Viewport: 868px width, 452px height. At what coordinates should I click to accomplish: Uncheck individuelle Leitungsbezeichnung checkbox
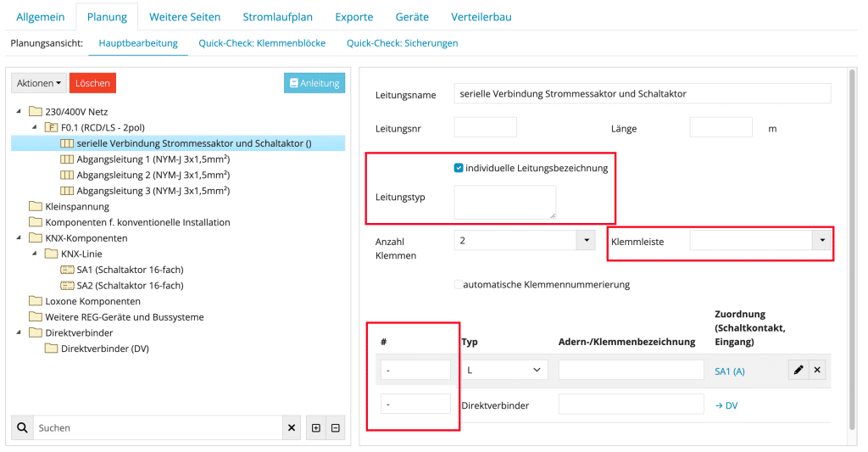459,168
